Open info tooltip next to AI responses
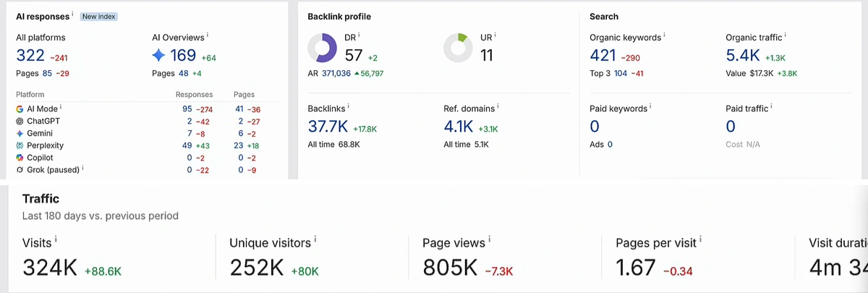This screenshot has height=293, width=868. point(72,14)
